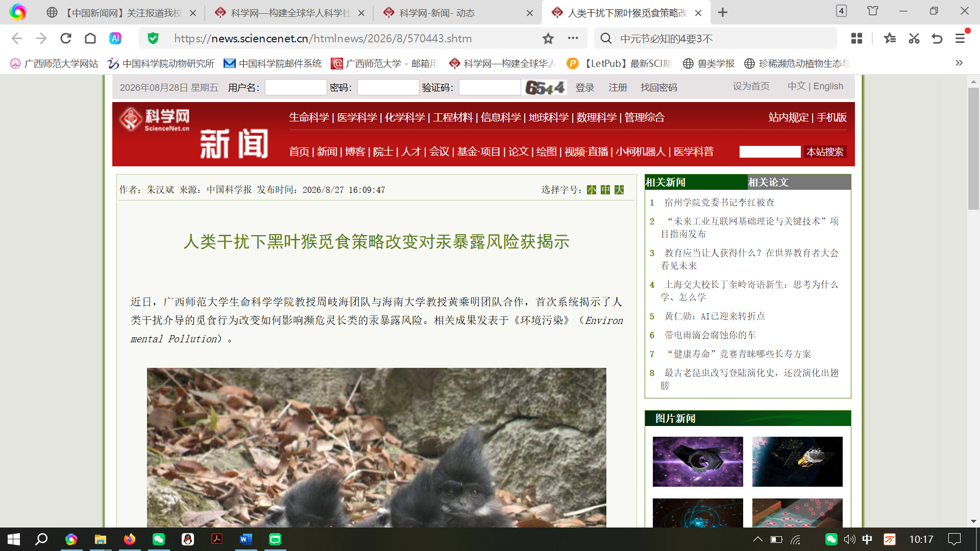The image size is (980, 551).
Task: Open QQ penguin in the taskbar
Action: [x=188, y=539]
